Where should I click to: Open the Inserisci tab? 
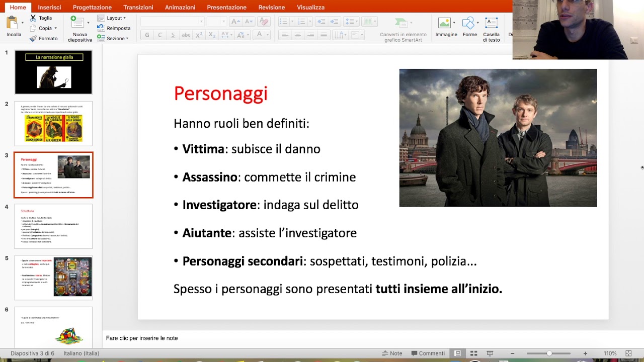click(49, 7)
